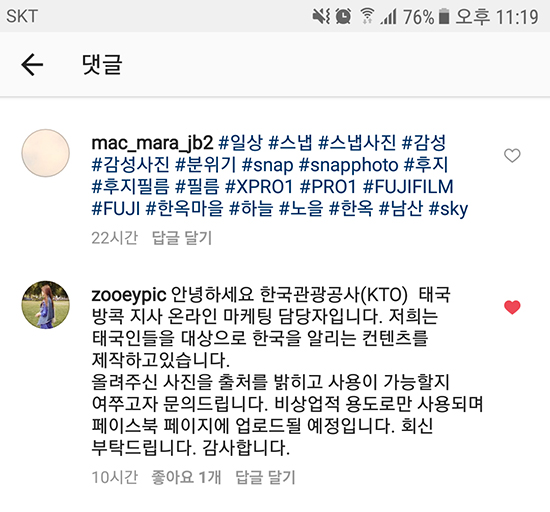Screen dimensions: 550x512
Task: Open zooeypic profile picture
Action: click(46, 305)
